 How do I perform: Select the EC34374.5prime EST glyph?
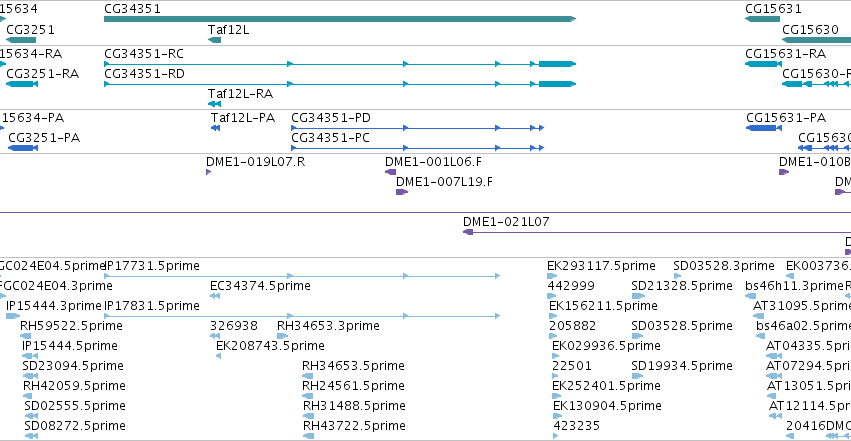coord(215,296)
